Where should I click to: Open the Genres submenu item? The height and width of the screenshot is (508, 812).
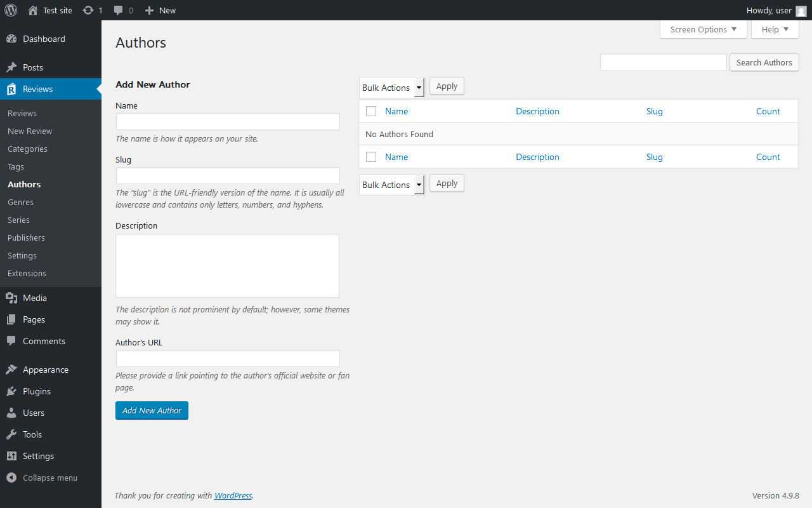point(20,202)
